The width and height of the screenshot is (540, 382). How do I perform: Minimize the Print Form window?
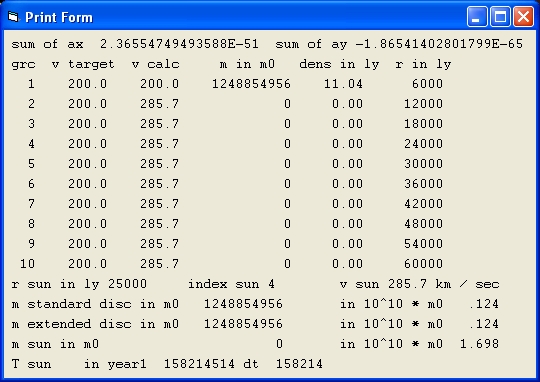477,17
